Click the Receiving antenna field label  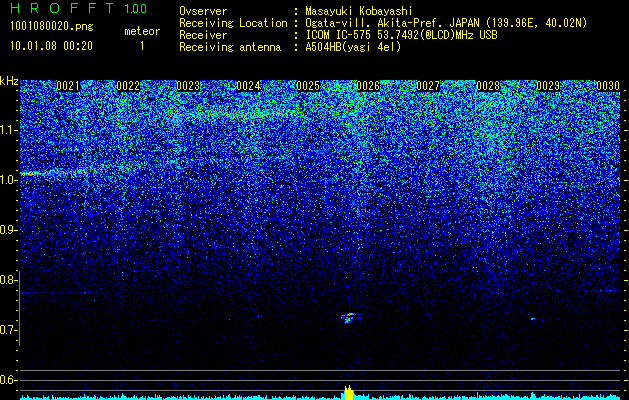pyautogui.click(x=230, y=47)
